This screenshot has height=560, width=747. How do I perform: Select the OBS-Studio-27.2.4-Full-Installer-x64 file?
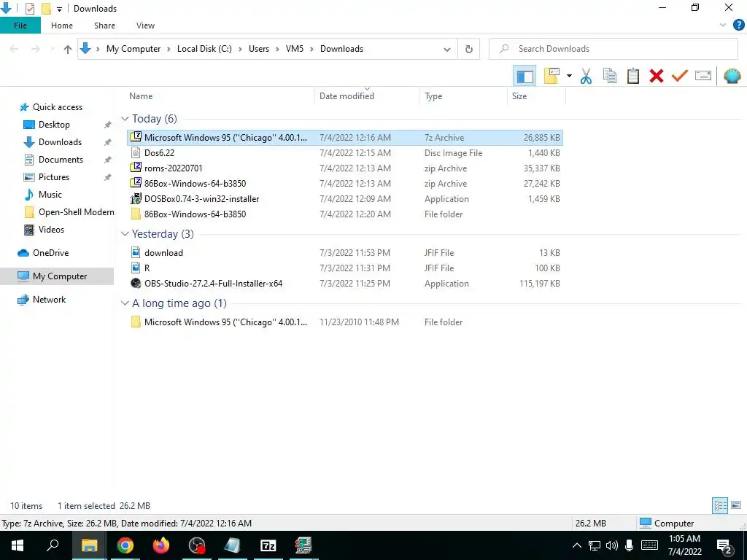(x=345, y=284)
